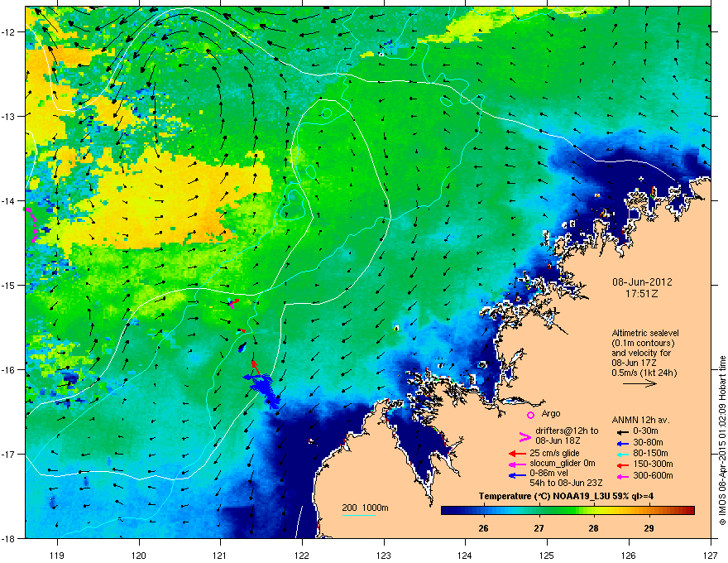Click the 'ANMN 12h av.' heading
This screenshot has height=563, width=728.
[640, 421]
